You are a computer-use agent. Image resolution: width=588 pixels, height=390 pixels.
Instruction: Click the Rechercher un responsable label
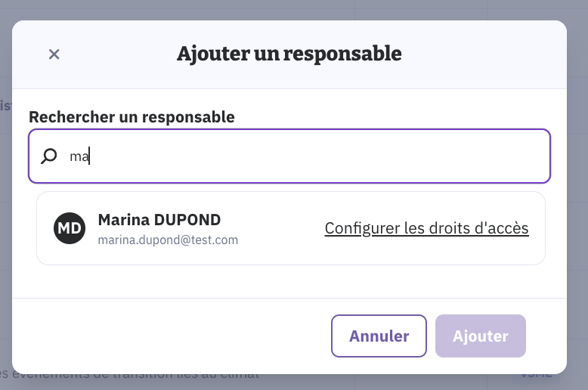(x=132, y=117)
